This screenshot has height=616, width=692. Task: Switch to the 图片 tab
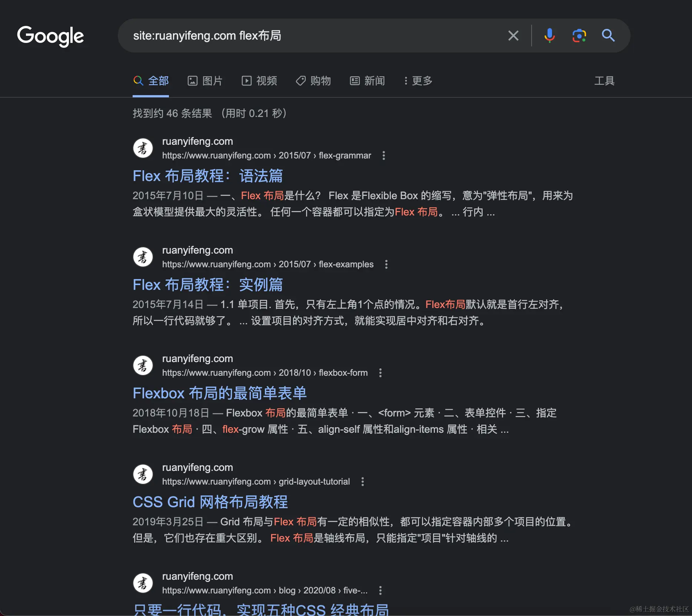(205, 81)
